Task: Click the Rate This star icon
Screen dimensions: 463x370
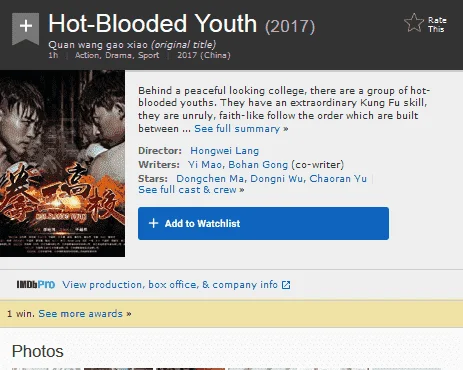Action: click(414, 23)
